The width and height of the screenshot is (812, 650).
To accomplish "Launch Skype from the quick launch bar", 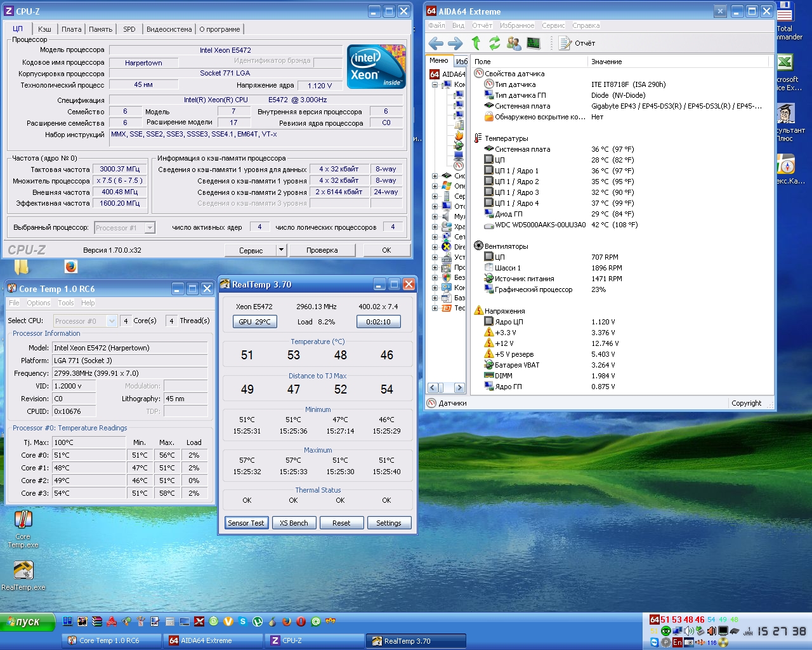I will (243, 621).
